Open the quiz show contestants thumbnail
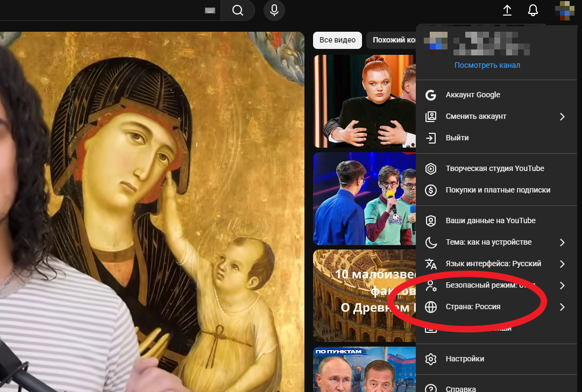 [365, 198]
